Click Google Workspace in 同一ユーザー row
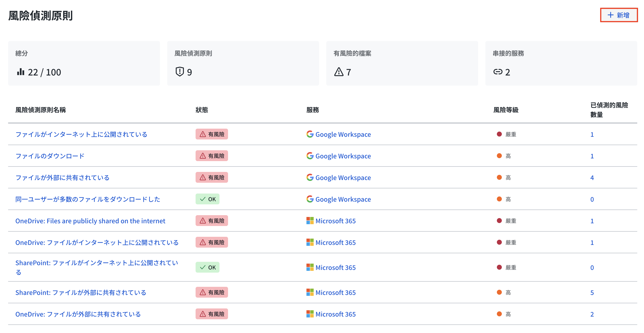Screen dimensions: 644x333 click(343, 199)
